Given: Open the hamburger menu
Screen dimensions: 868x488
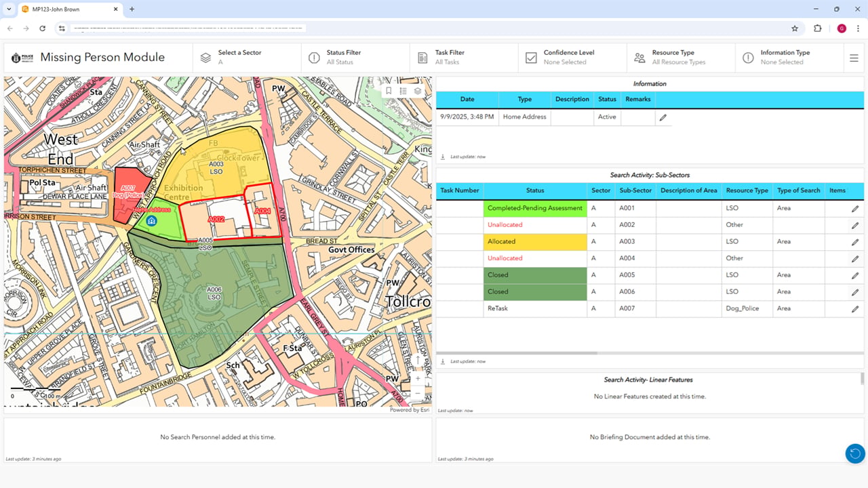Looking at the screenshot, I should pos(854,58).
